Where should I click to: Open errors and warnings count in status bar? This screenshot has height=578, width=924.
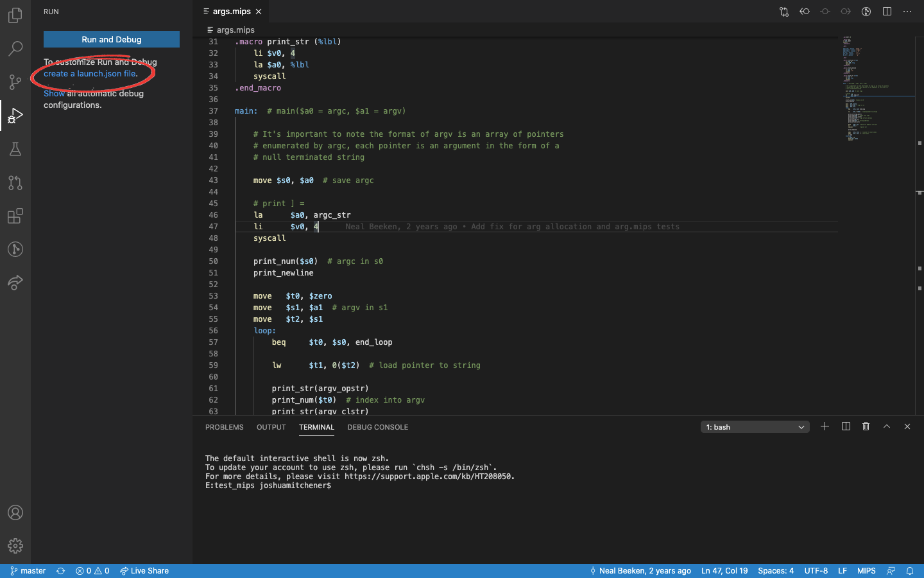(92, 571)
